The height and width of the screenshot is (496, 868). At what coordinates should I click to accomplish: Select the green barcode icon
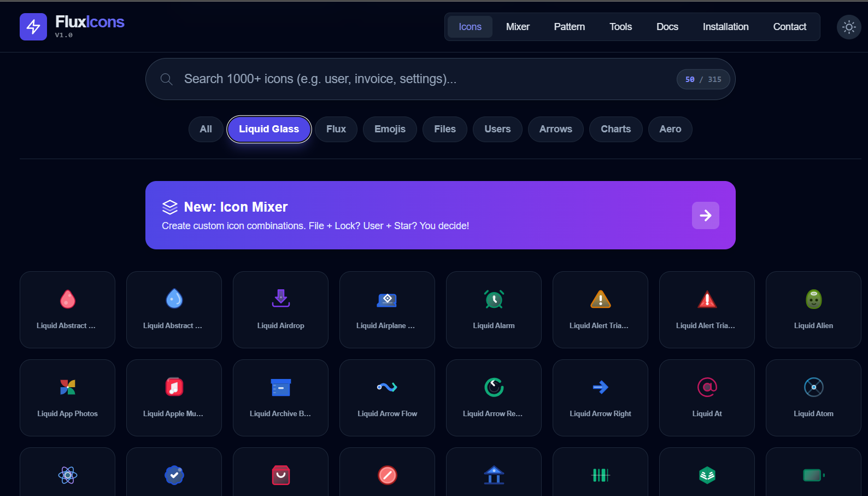click(x=600, y=475)
